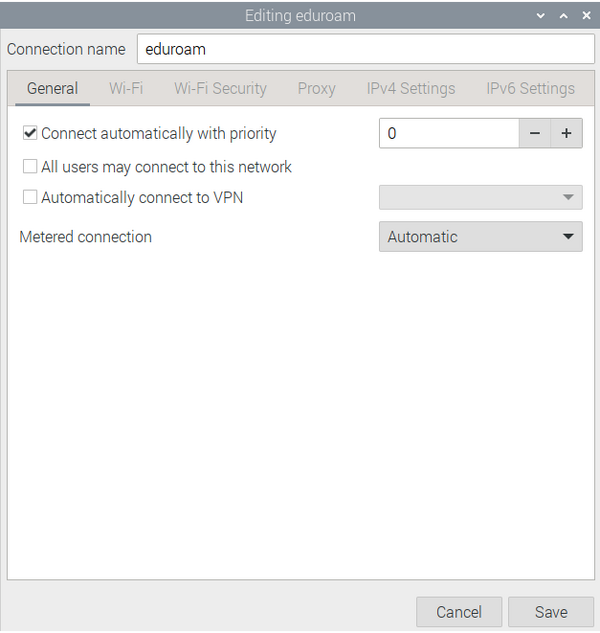Open the VPN selection dropdown
The image size is (600, 633).
[x=480, y=197]
